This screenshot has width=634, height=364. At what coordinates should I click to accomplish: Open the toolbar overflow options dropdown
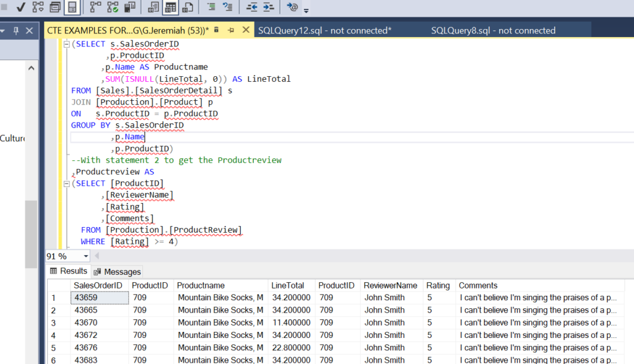click(x=306, y=11)
